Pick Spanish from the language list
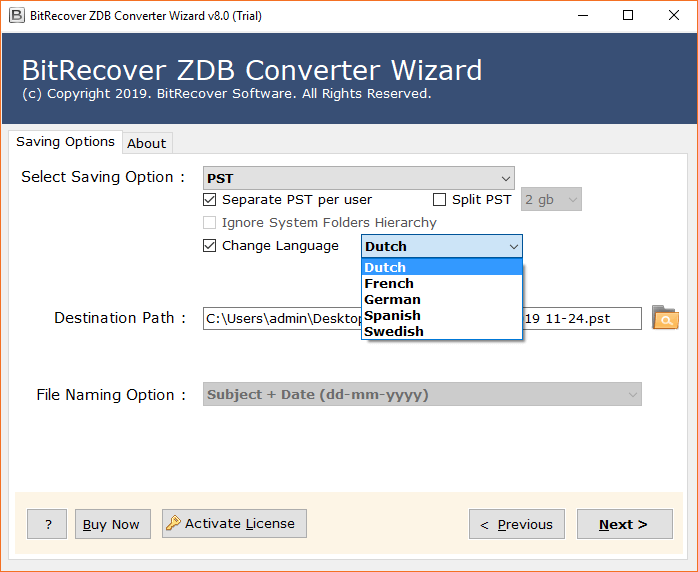 pos(442,315)
